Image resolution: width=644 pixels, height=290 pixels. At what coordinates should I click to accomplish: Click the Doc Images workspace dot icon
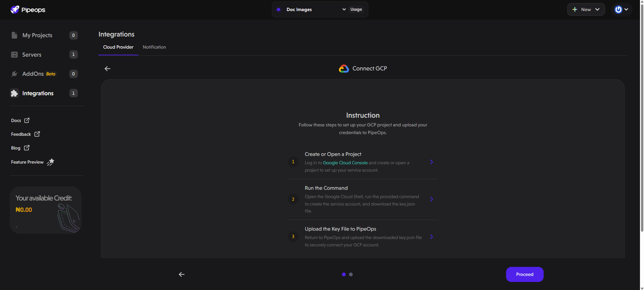[279, 9]
